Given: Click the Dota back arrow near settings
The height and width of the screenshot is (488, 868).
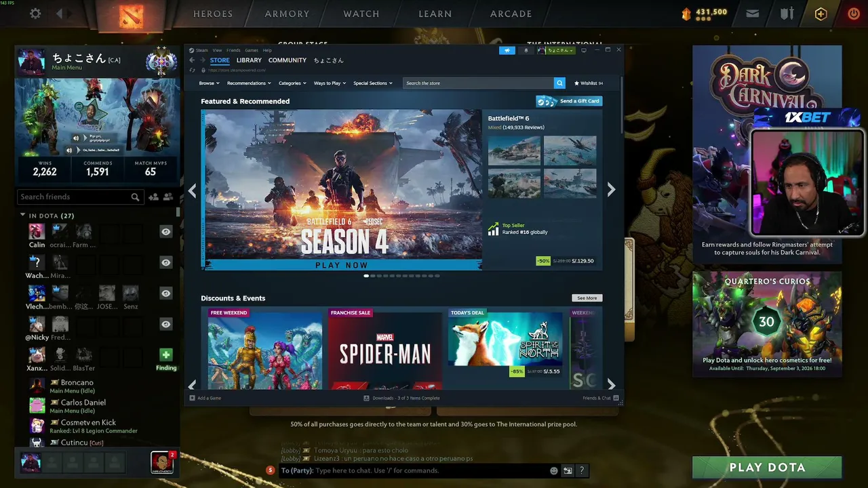Looking at the screenshot, I should 59,14.
